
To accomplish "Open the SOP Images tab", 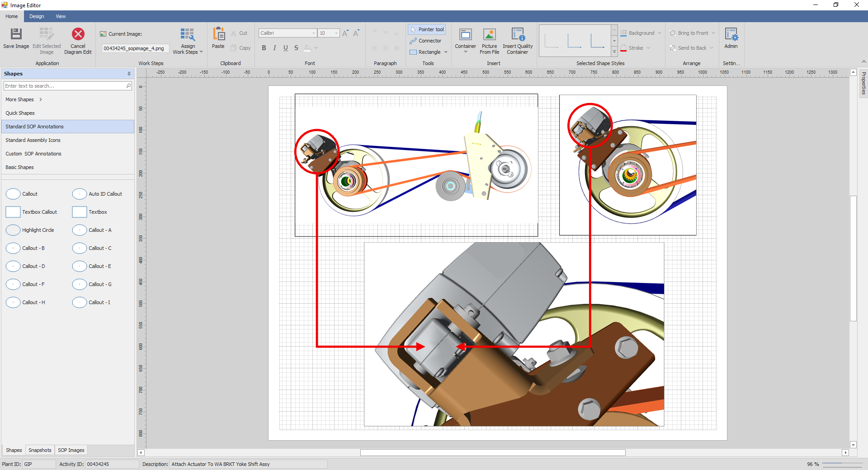I will (x=71, y=450).
